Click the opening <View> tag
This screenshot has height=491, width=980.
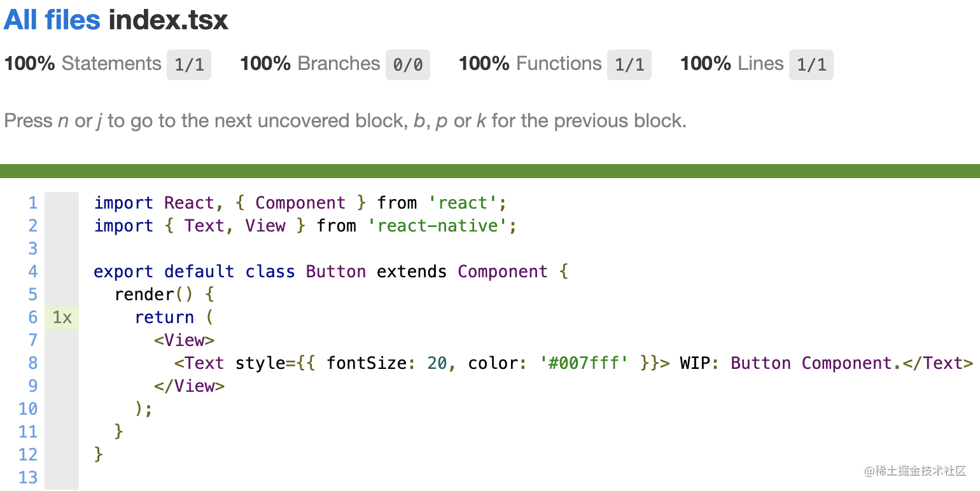(x=185, y=340)
